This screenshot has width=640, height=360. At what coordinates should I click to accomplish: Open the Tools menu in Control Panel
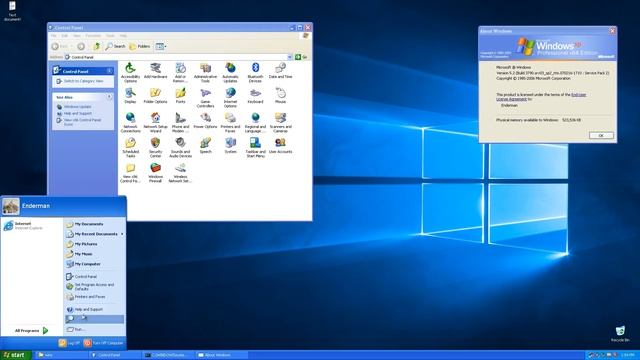[110, 36]
